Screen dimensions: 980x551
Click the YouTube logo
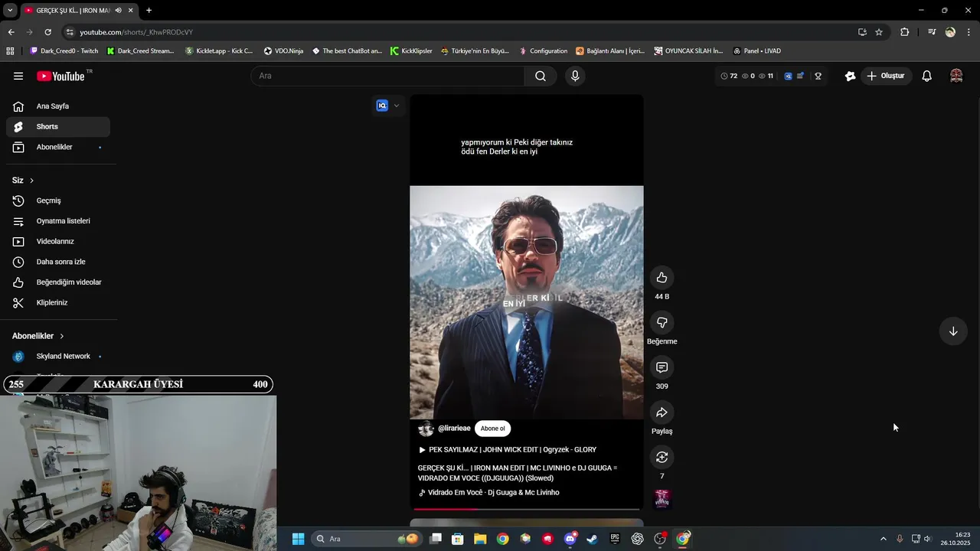point(61,76)
